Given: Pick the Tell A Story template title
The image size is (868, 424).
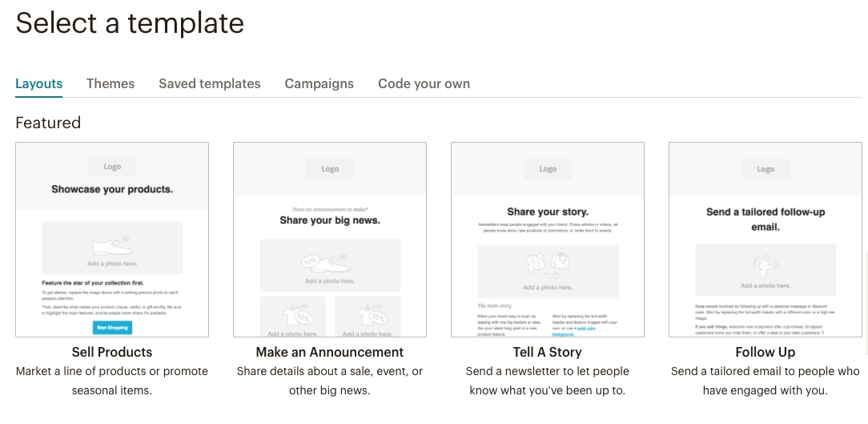Looking at the screenshot, I should 547,352.
